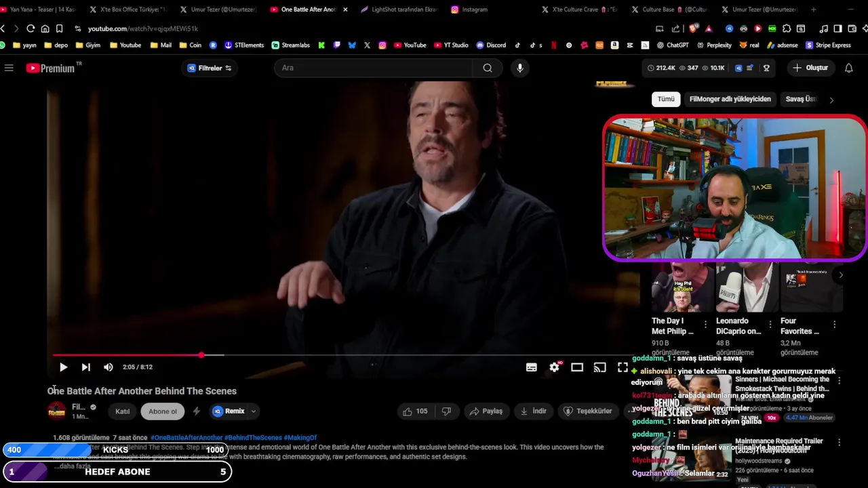Select the FilMonger adlı yükleyiciden chip
868x488 pixels.
coord(730,99)
